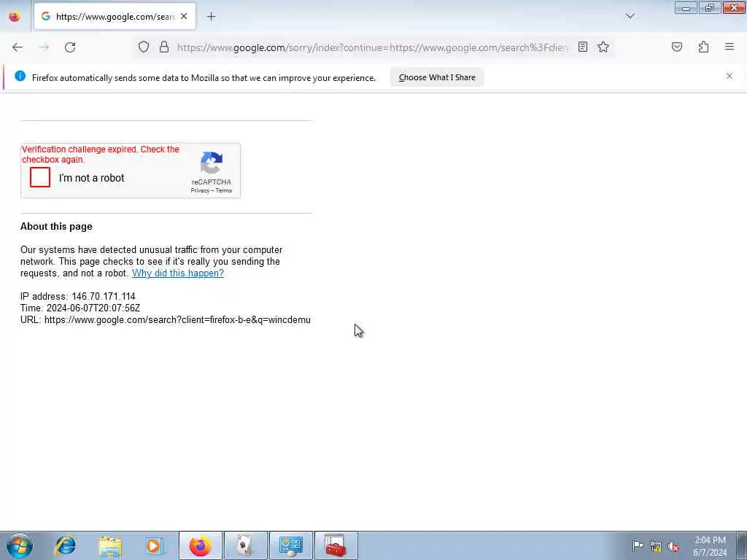Click the notification info icon
The width and height of the screenshot is (747, 560).
point(20,76)
